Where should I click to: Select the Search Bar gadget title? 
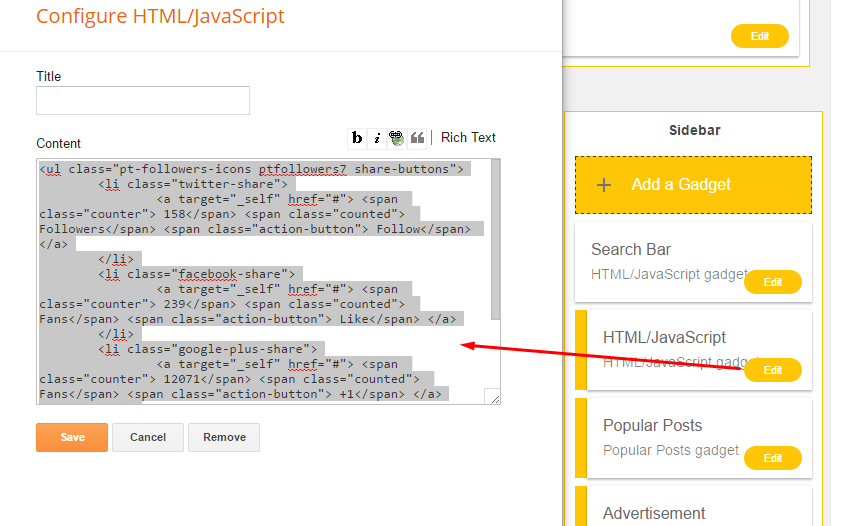631,250
